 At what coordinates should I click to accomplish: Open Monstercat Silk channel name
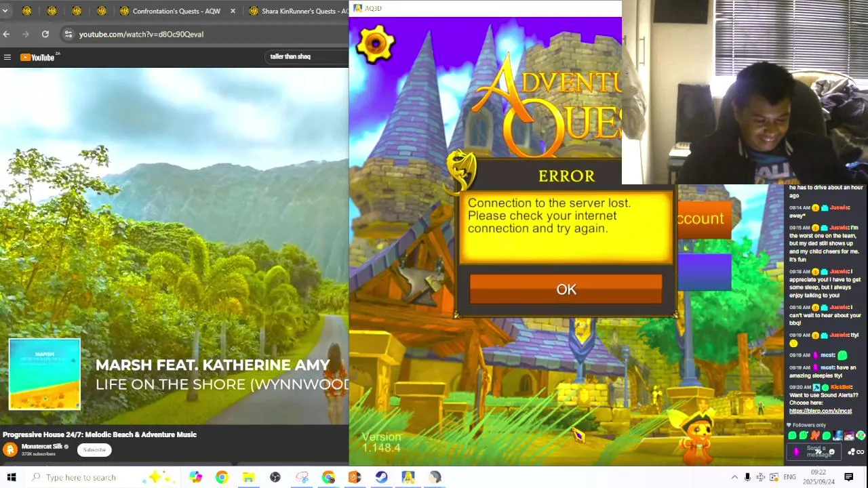(x=42, y=447)
